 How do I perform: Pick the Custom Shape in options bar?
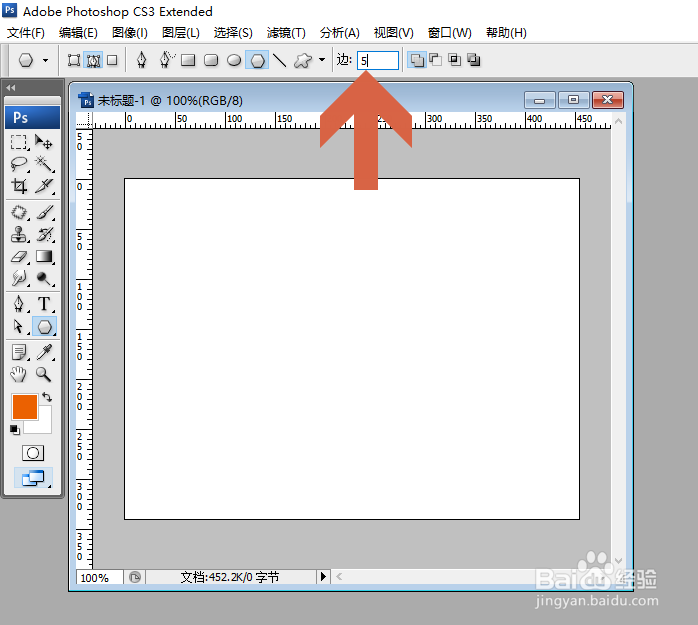point(303,60)
